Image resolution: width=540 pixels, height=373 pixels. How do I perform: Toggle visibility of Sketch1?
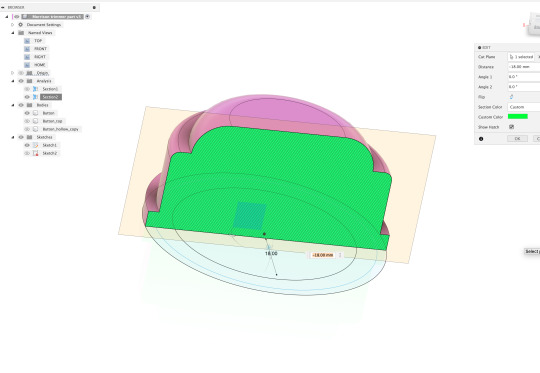[27, 145]
